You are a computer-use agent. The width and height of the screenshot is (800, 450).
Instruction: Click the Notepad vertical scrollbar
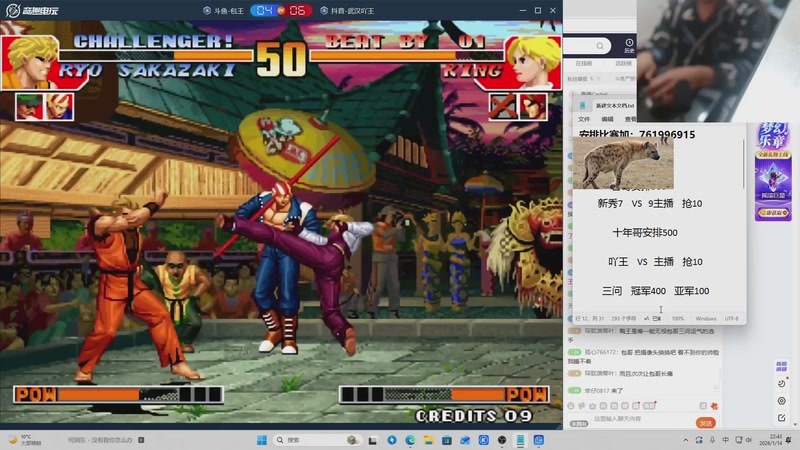click(x=743, y=163)
